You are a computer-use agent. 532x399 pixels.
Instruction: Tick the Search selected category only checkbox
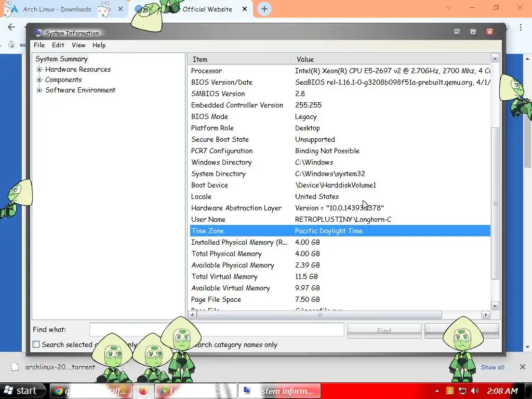click(x=36, y=344)
